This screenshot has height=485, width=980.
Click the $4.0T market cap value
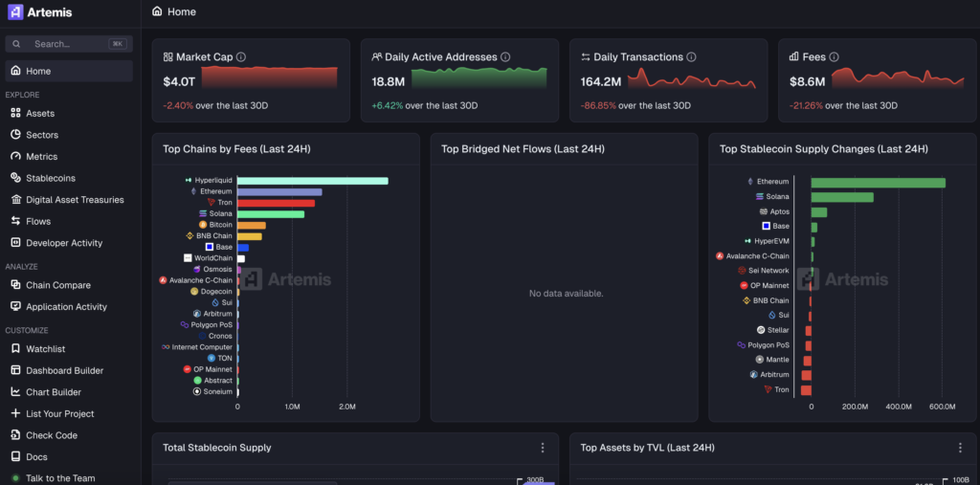(179, 82)
